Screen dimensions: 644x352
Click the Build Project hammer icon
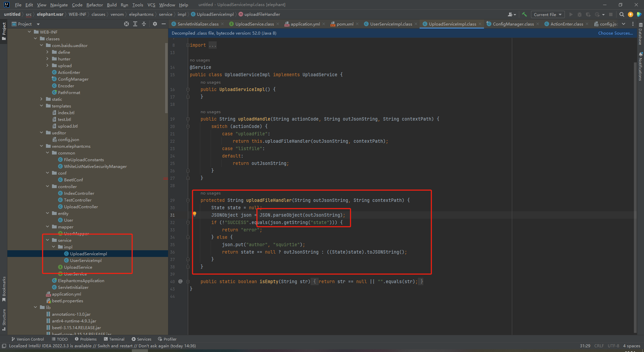tap(524, 14)
